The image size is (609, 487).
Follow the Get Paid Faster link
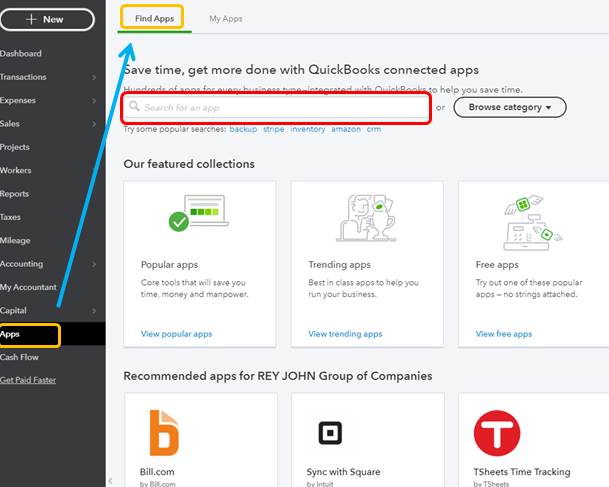(x=28, y=380)
